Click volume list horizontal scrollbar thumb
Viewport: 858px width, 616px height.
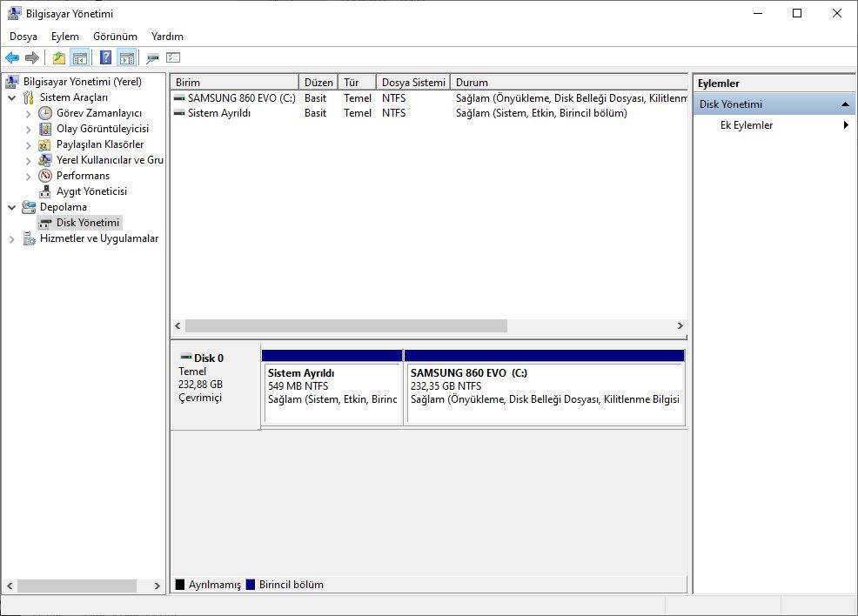345,326
